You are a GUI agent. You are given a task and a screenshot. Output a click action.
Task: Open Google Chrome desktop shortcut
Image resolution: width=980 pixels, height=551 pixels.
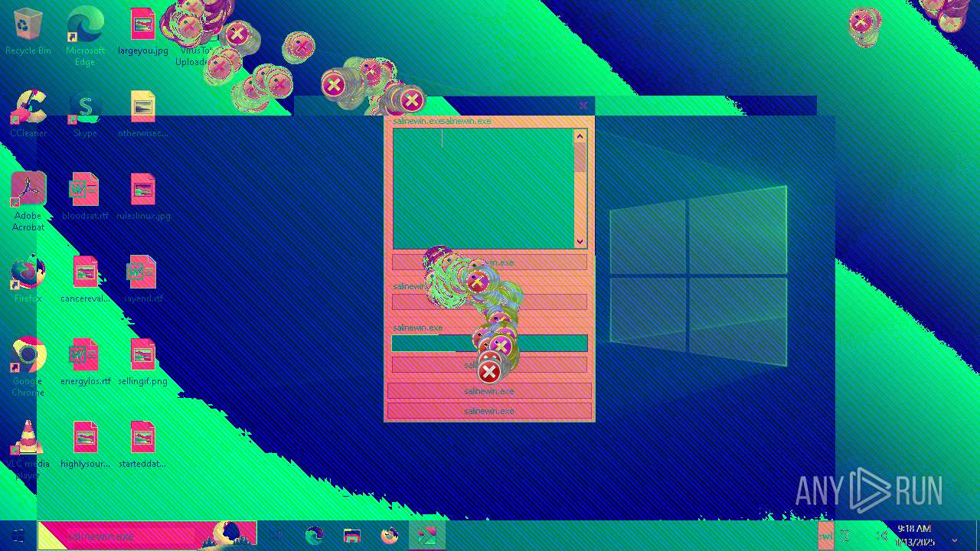coord(28,367)
